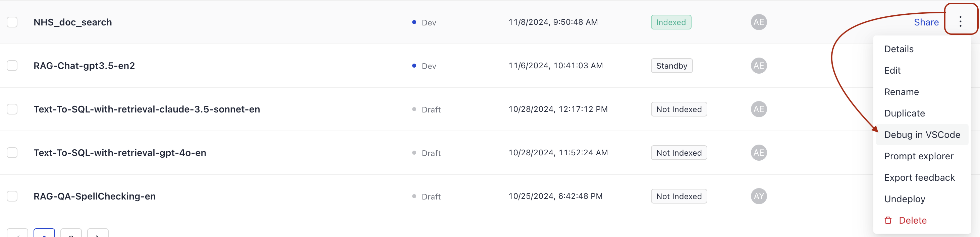Choose Export feedback from the menu
Screen dimensions: 980x237
click(x=919, y=178)
